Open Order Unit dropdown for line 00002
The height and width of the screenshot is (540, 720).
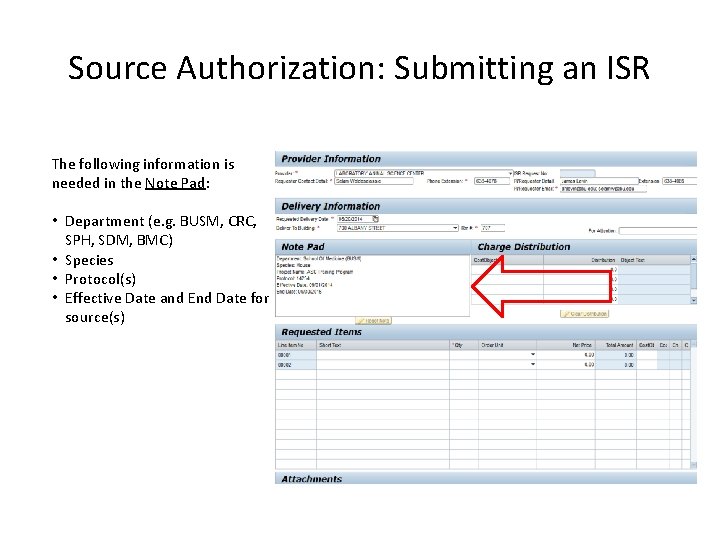coord(533,365)
